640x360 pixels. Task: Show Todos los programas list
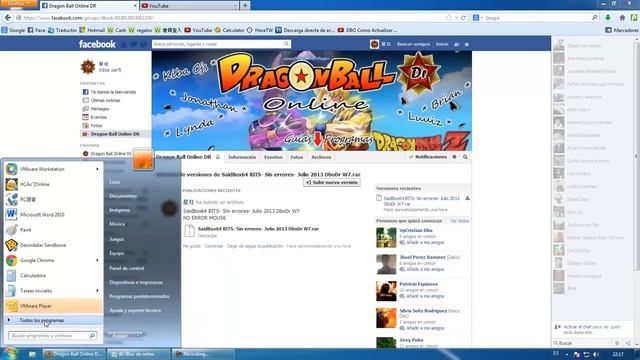[x=53, y=320]
